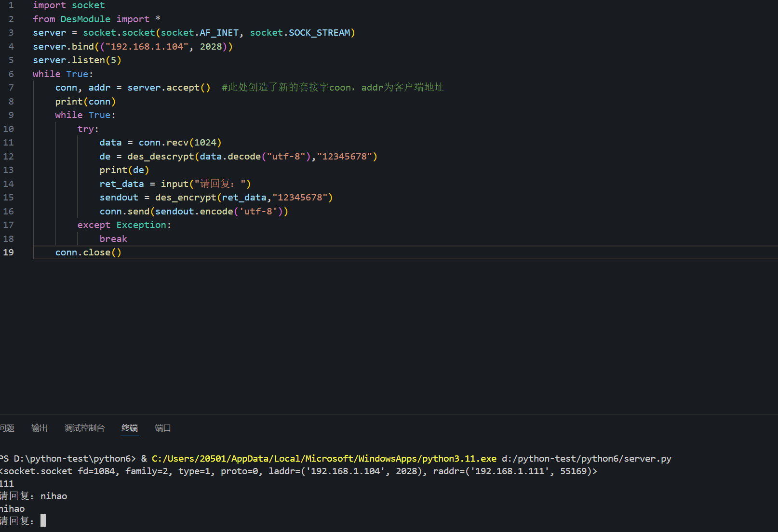The height and width of the screenshot is (532, 778).
Task: Open the 问题 panel tab
Action: click(x=7, y=428)
